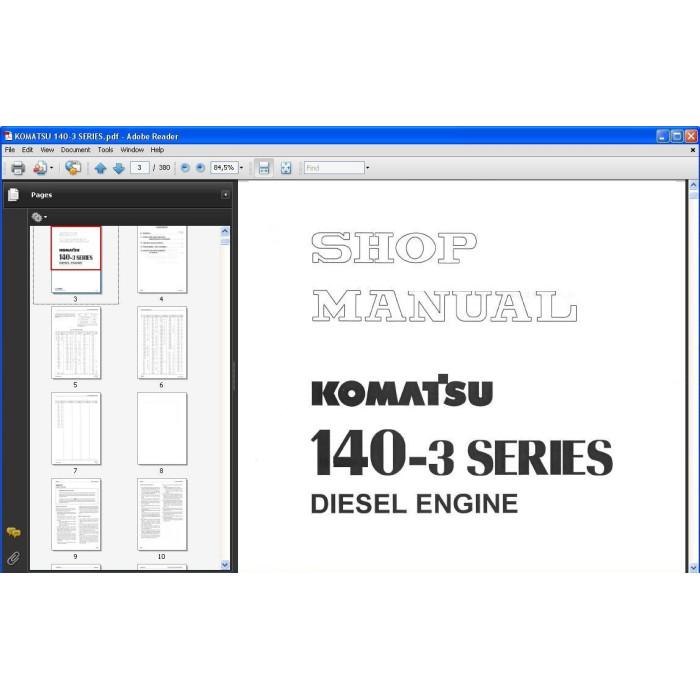Click the SHOP outlined title word
The height and width of the screenshot is (700, 700).
tap(394, 247)
